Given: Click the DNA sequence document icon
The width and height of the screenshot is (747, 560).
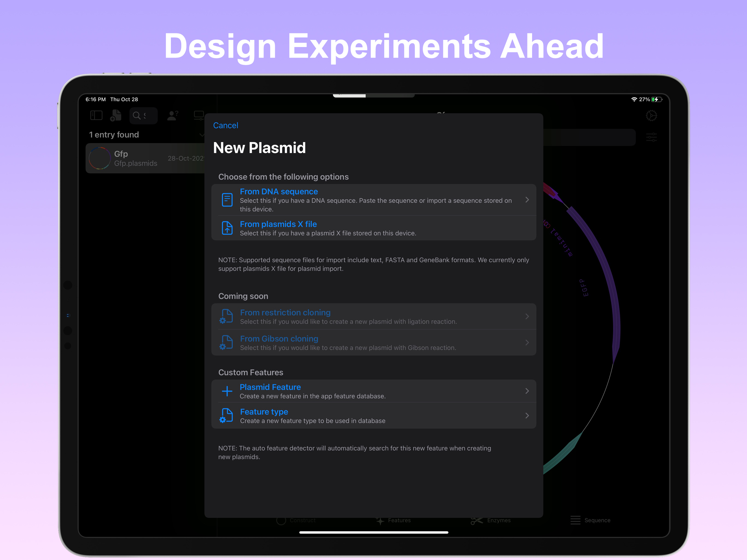Looking at the screenshot, I should point(227,200).
